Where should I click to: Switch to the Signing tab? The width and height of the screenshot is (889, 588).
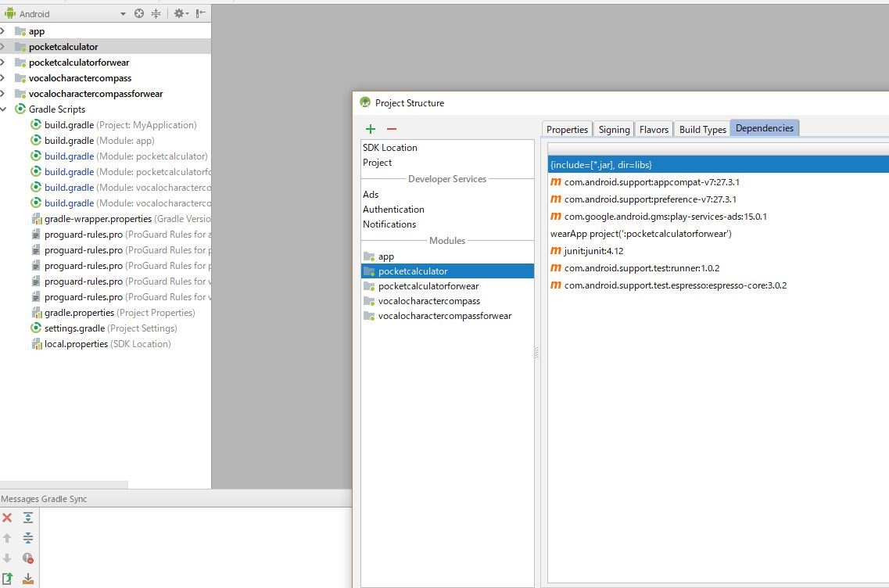click(x=614, y=129)
